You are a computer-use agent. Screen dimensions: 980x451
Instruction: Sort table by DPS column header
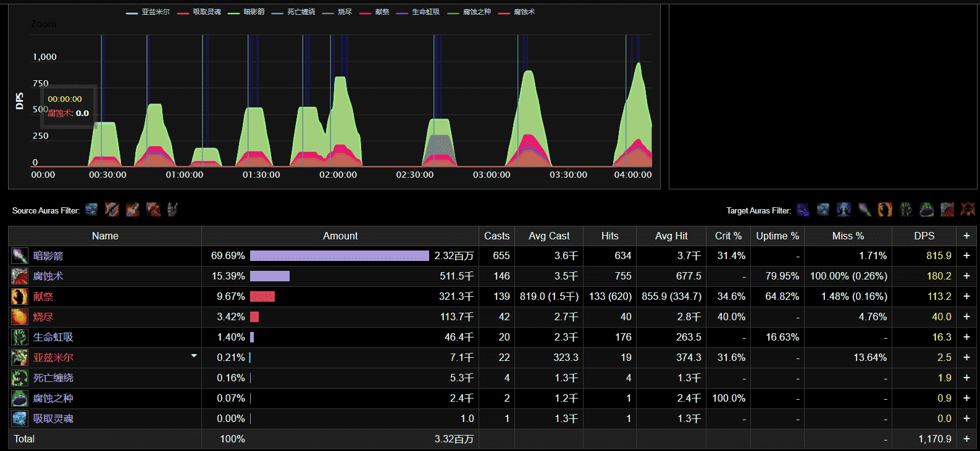point(924,236)
